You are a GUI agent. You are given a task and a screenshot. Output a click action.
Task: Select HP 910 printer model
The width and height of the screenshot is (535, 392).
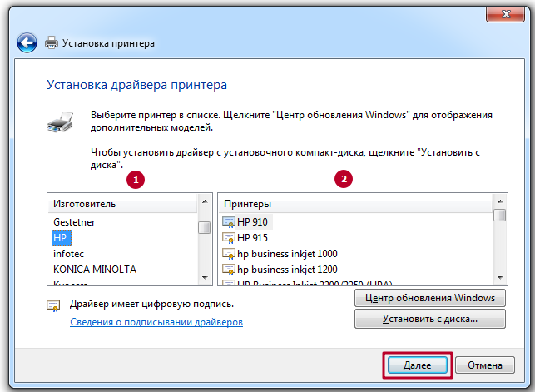point(252,222)
